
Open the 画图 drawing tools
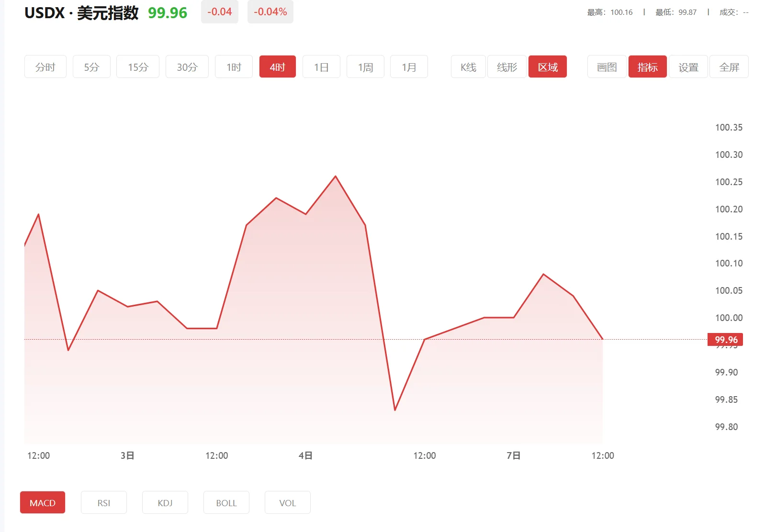(607, 67)
